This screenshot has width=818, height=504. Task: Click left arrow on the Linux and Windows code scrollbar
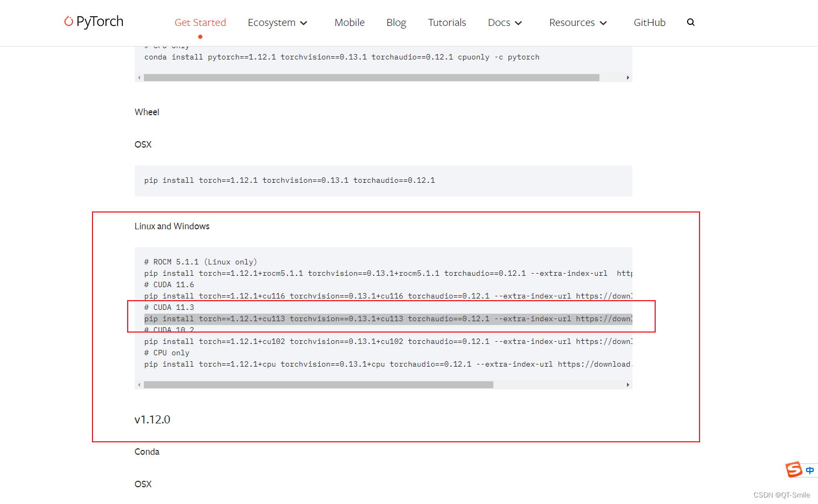point(139,384)
